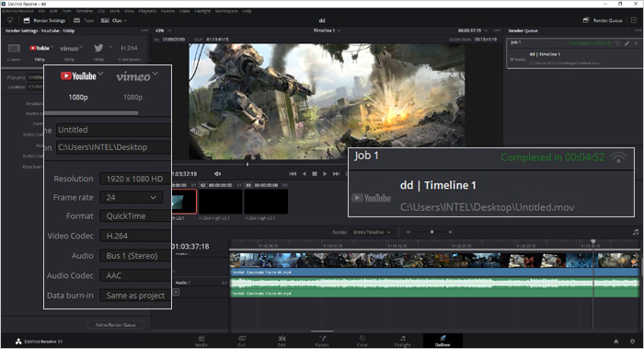This screenshot has width=644, height=349.
Task: Open the Audio Codec AAC field
Action: click(135, 275)
